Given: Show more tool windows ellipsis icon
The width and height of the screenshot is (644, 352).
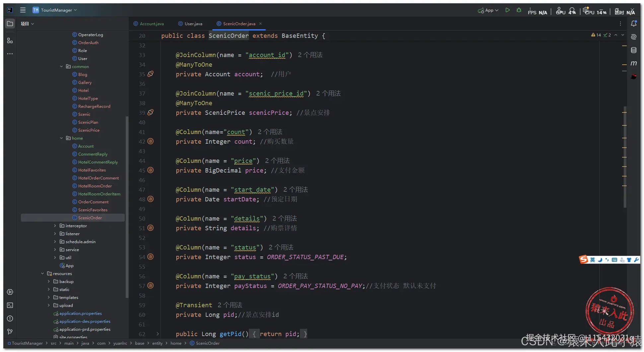Looking at the screenshot, I should [10, 54].
